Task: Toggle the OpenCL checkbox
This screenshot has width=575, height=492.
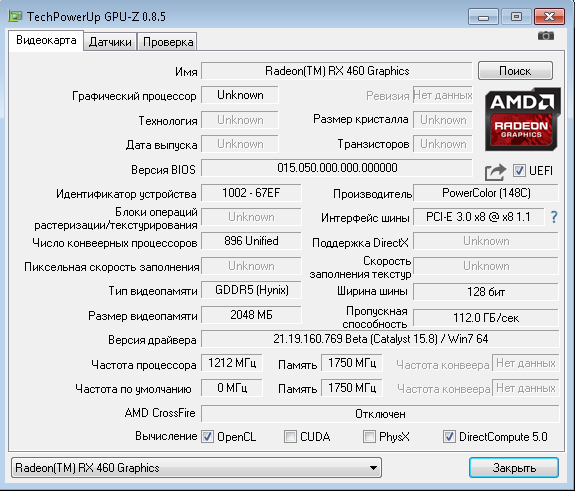Action: (x=207, y=437)
